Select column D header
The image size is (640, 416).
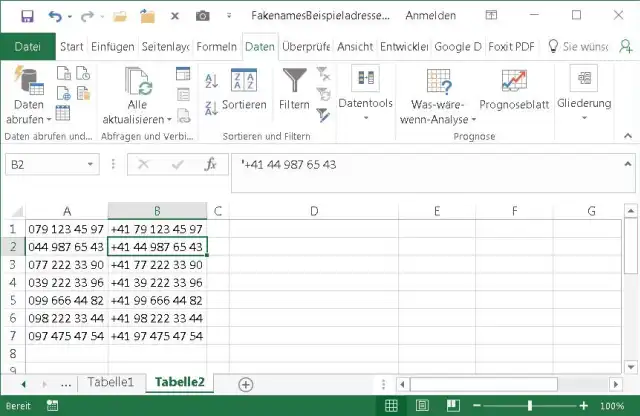click(314, 211)
